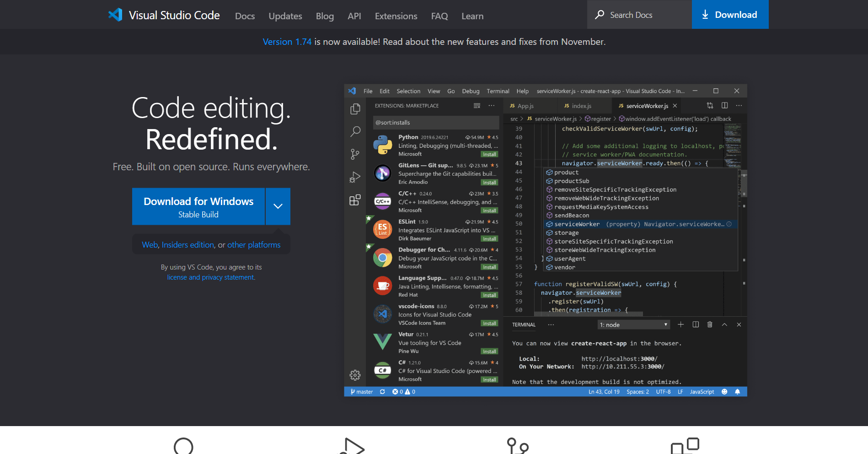Click the C/C++ extension icon
Screen dimensions: 868x454
coord(382,201)
